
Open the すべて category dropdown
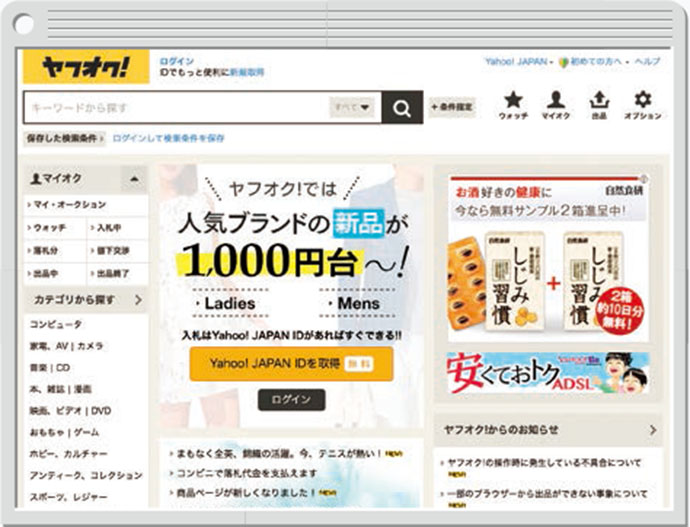(352, 107)
